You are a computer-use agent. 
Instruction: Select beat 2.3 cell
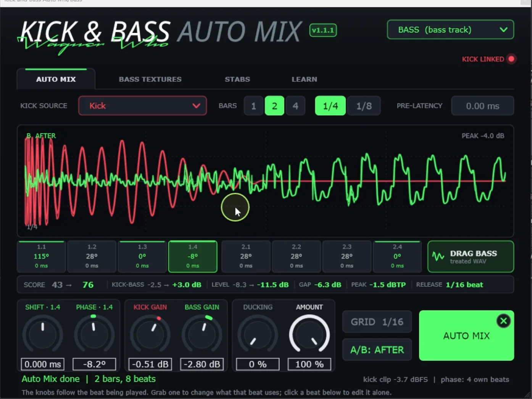(x=347, y=257)
